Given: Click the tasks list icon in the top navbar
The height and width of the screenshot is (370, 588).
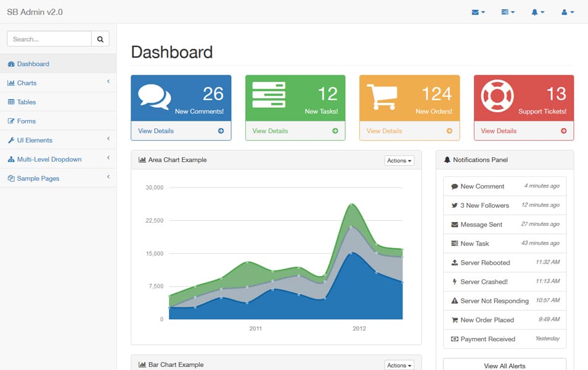Looking at the screenshot, I should click(505, 12).
